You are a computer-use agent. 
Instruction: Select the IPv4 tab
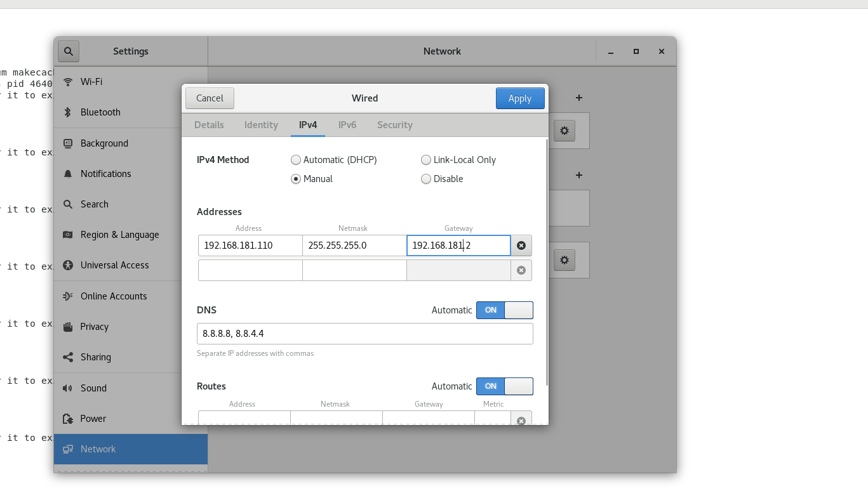tap(308, 125)
